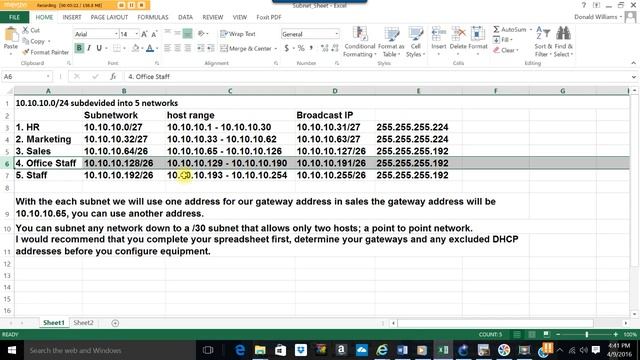Decrease font size with the smaller A icon
The height and width of the screenshot is (360, 640).
[x=154, y=34]
